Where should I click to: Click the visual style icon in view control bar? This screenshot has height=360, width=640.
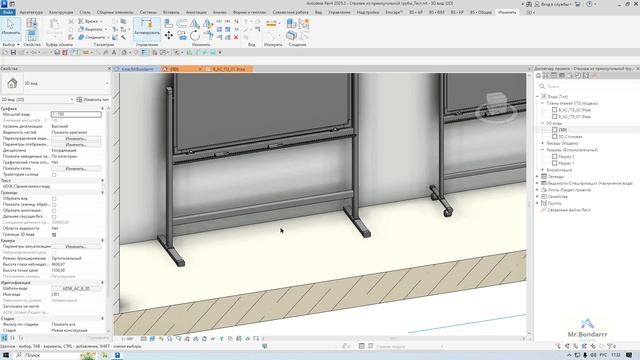click(x=152, y=339)
